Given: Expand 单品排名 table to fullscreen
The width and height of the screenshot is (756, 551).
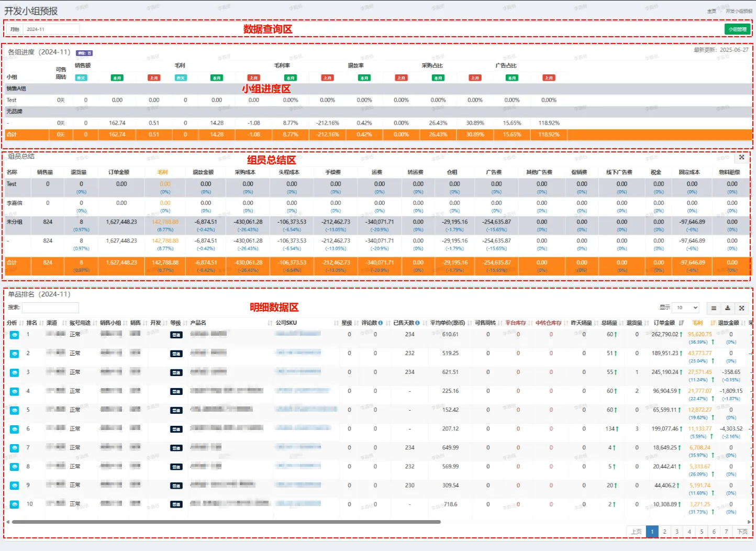Looking at the screenshot, I should 741,308.
